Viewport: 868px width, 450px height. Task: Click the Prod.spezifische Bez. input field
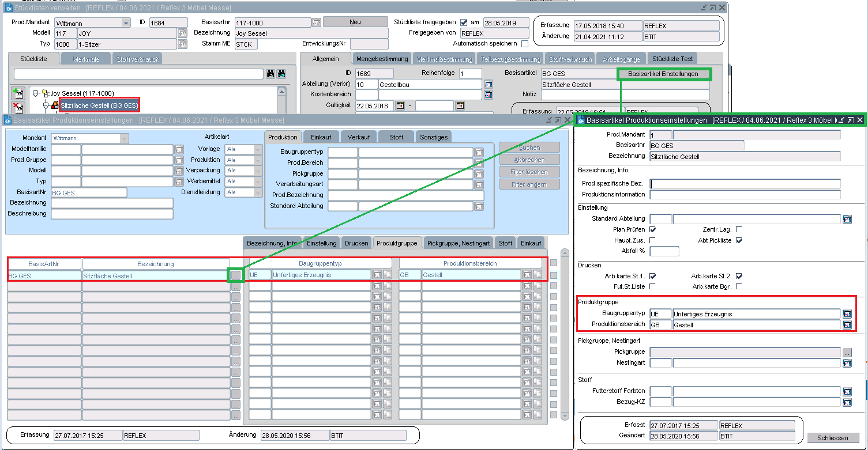click(x=745, y=184)
